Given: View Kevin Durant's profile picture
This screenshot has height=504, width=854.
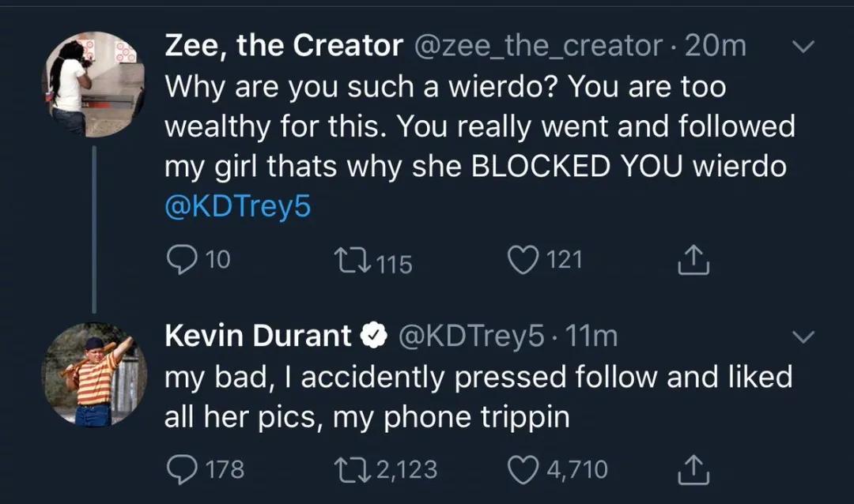Looking at the screenshot, I should [93, 374].
